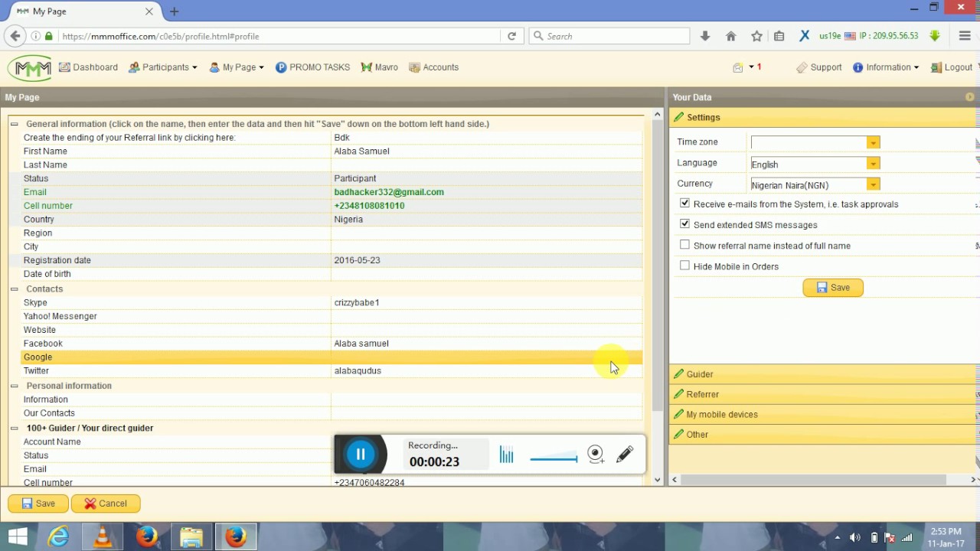Click the email badhacker332@gmail.com
The height and width of the screenshot is (551, 980).
pyautogui.click(x=389, y=192)
